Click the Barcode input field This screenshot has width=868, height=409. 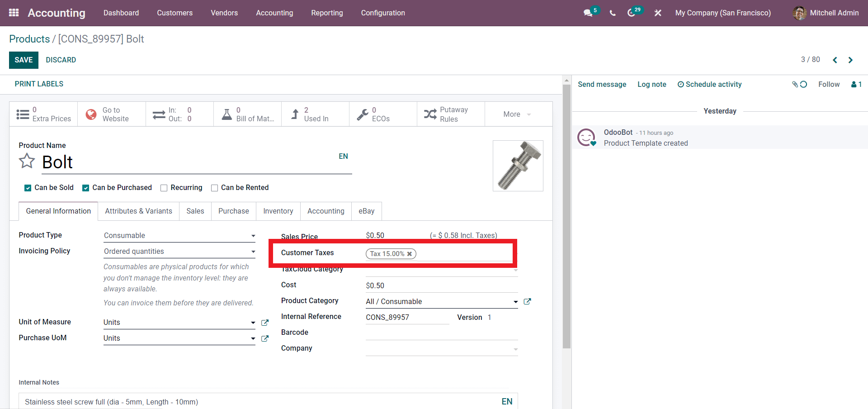(442, 333)
